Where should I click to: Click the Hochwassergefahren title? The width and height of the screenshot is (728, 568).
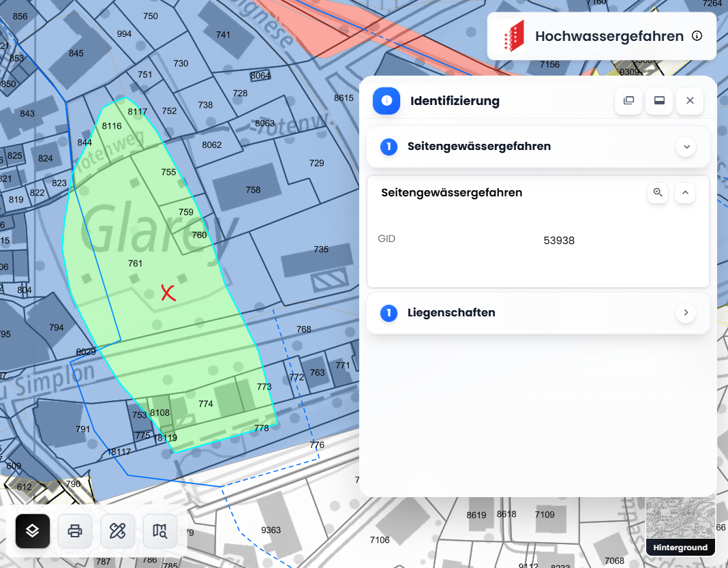[x=609, y=36]
